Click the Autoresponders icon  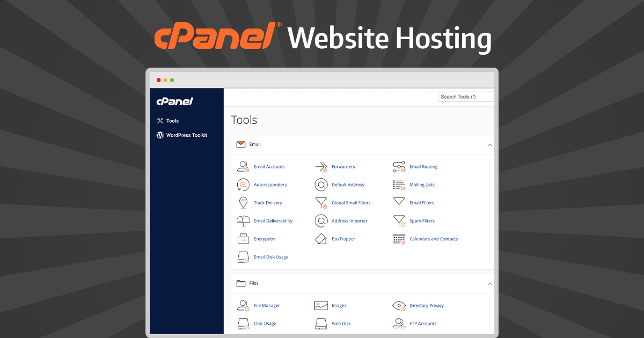(x=243, y=185)
